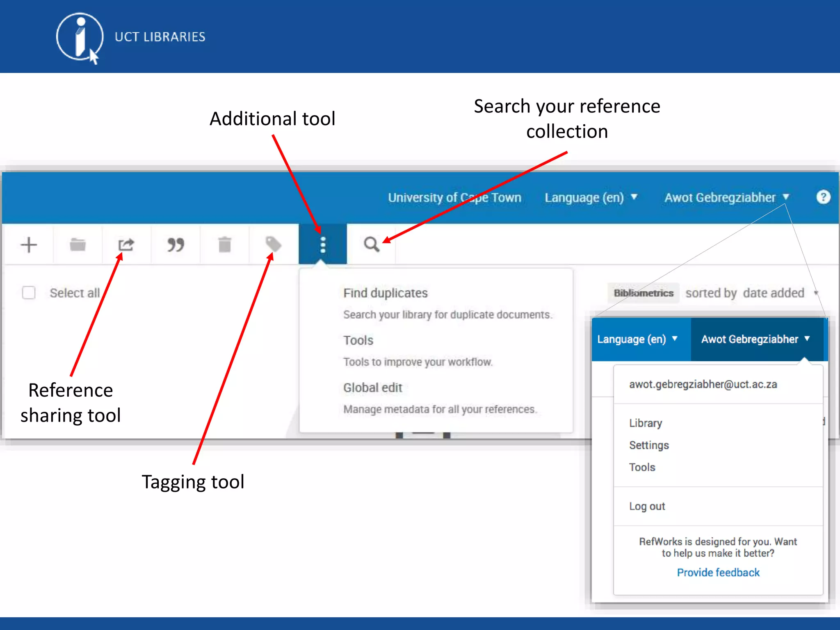840x630 pixels.
Task: Select Tools in the more-options menu
Action: pos(358,340)
